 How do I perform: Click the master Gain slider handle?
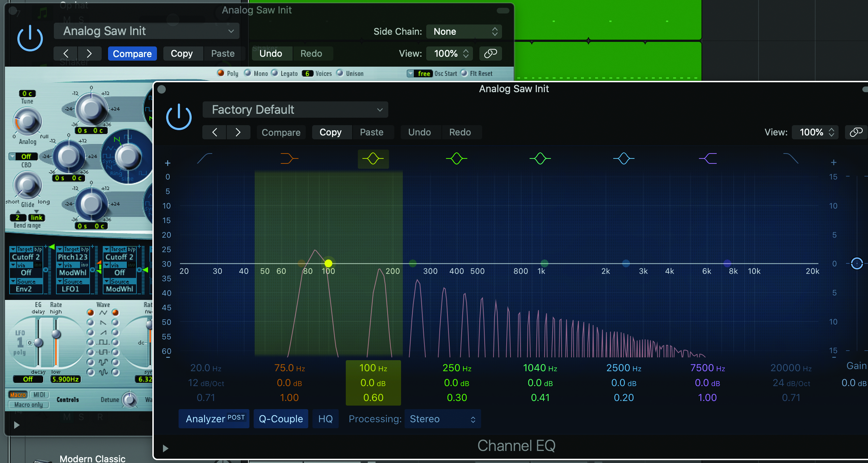coord(857,263)
